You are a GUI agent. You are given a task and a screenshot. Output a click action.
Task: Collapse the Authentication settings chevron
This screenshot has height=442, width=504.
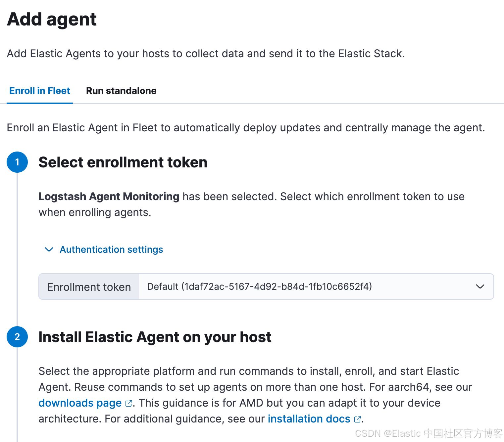[49, 249]
